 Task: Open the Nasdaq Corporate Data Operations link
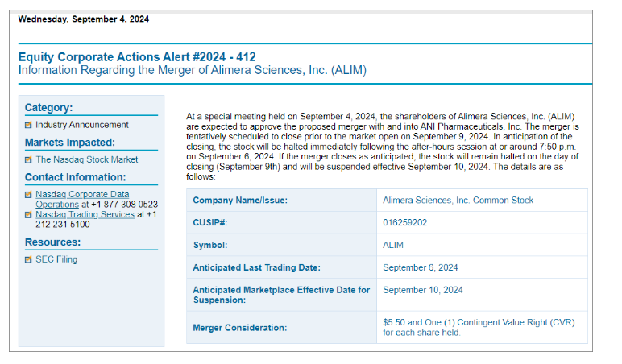pos(82,199)
